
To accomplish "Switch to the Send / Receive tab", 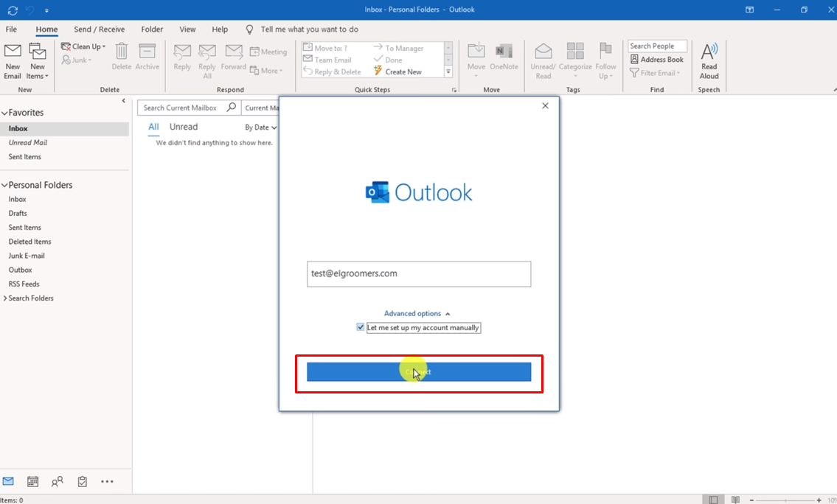I will coord(100,29).
